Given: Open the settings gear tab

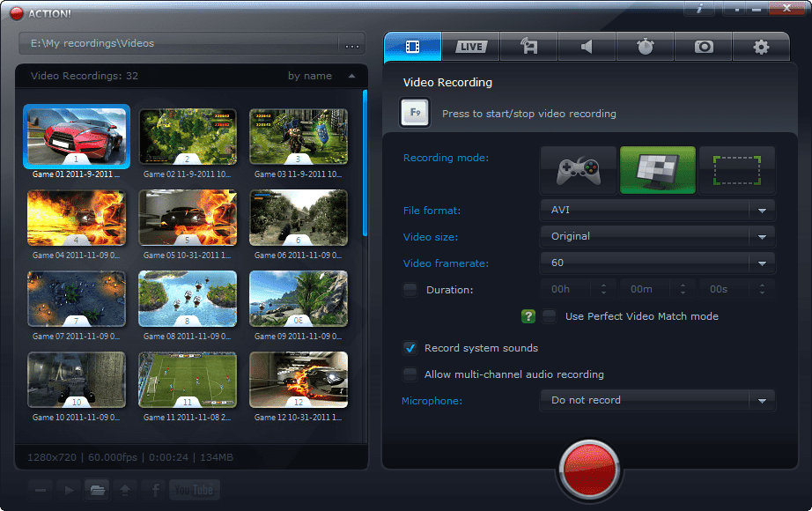Looking at the screenshot, I should pos(761,47).
